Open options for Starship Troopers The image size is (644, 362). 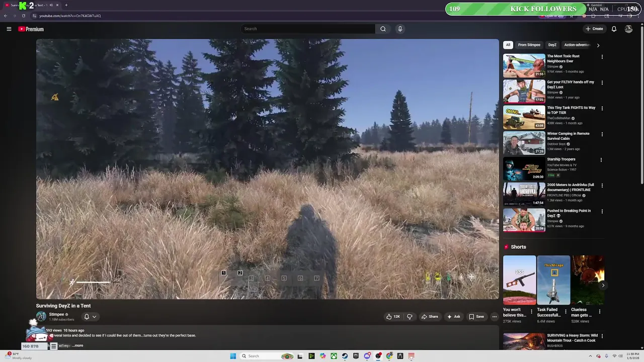[601, 160]
